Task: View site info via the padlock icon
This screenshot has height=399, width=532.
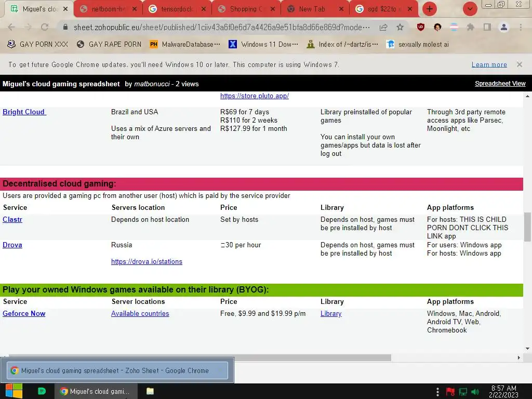Action: [65, 27]
